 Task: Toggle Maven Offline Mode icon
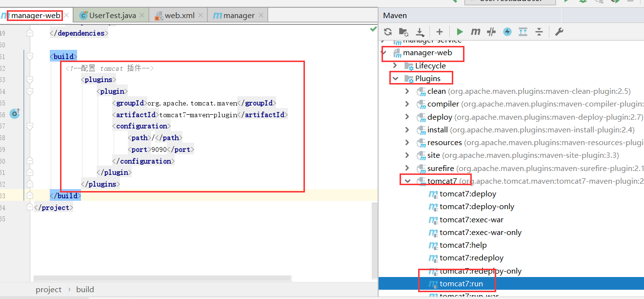(491, 32)
